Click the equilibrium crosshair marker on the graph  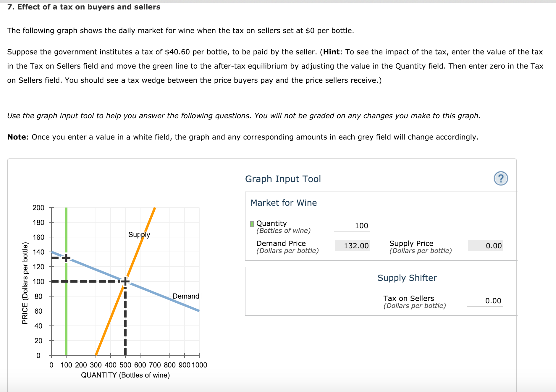(125, 281)
